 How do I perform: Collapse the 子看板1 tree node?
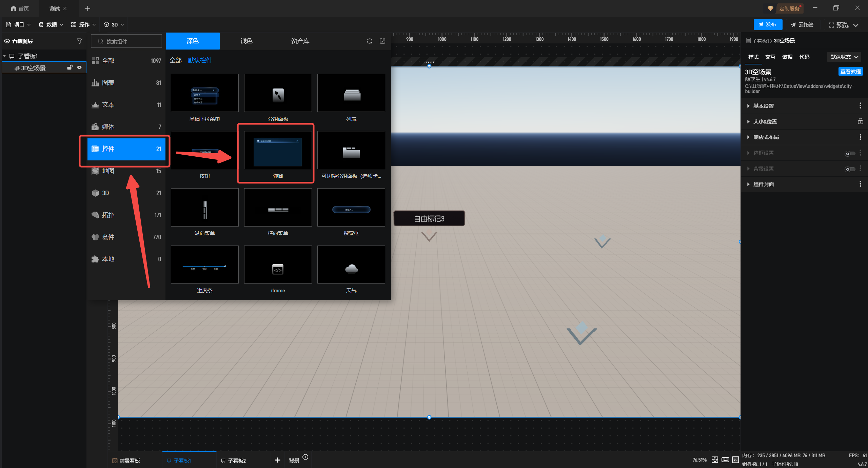point(4,56)
